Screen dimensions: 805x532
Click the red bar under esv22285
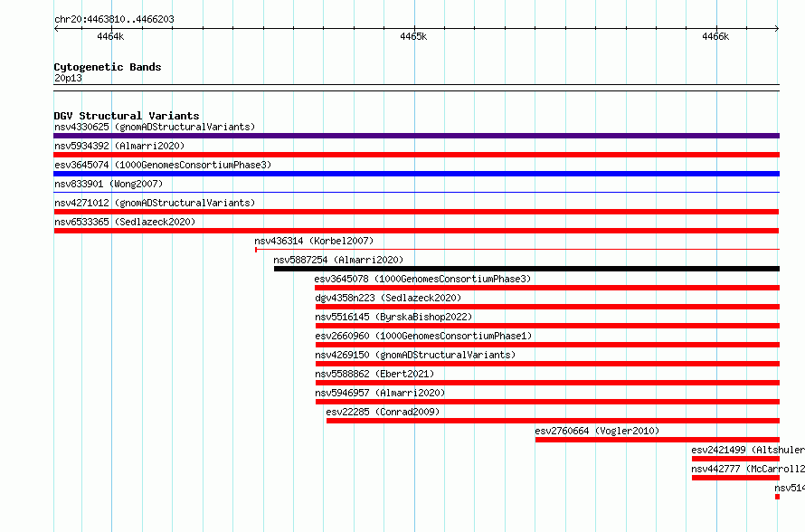coord(553,421)
